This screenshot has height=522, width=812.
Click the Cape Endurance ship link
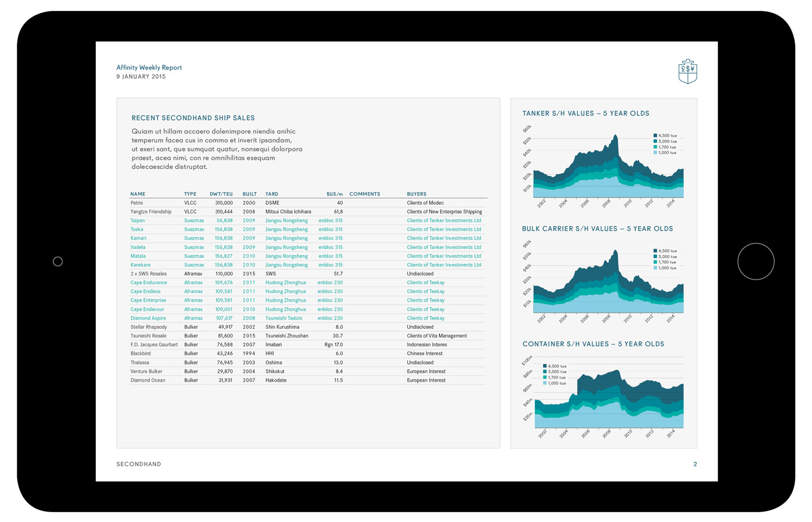(x=148, y=282)
